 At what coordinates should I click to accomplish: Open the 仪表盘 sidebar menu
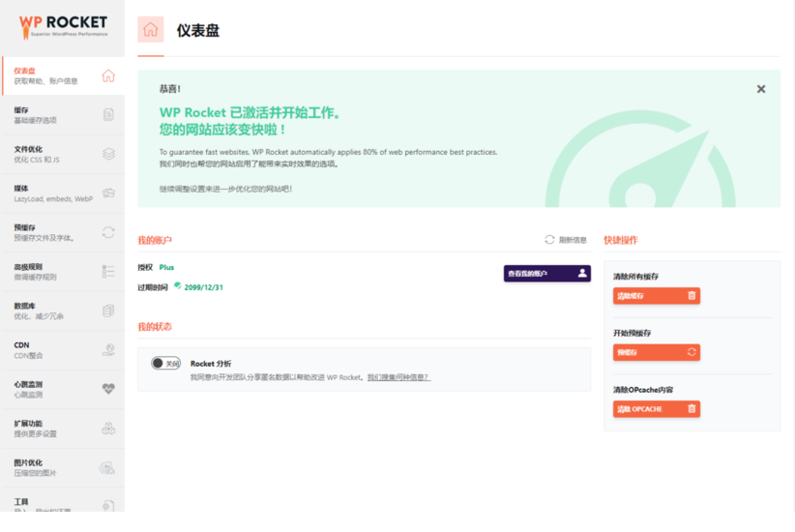[x=64, y=75]
